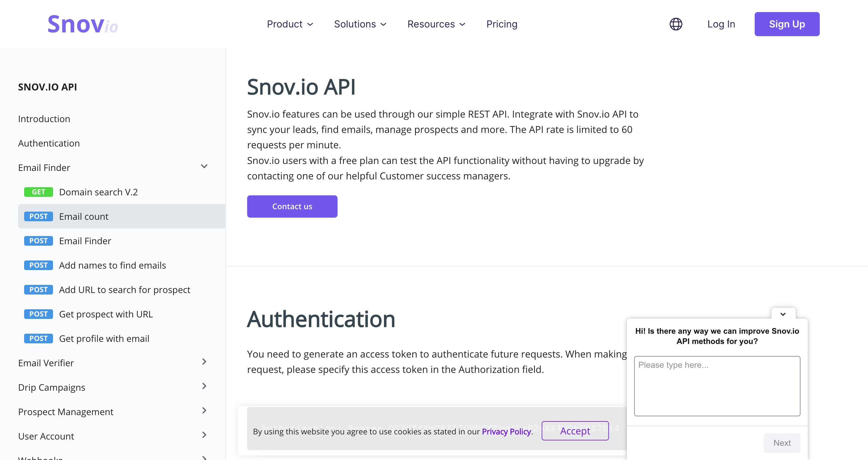Expand Prospect Management sidebar group
868x460 pixels.
coord(204,411)
